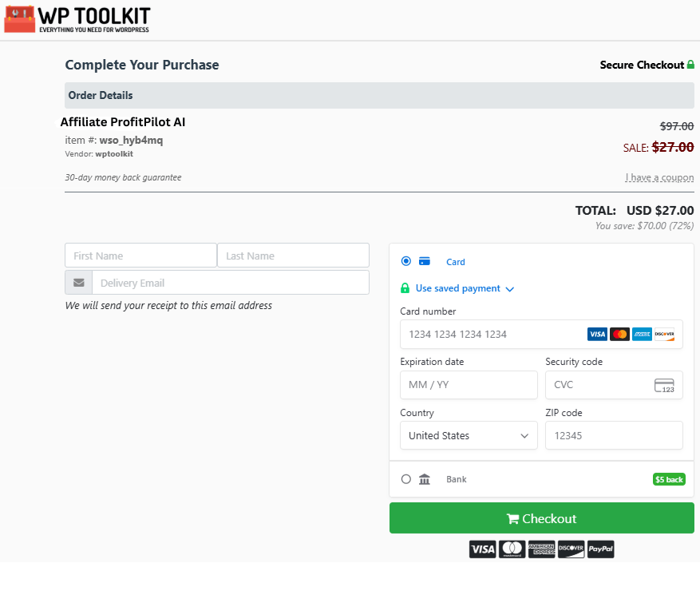
Task: Click the Bank payment label
Action: coord(457,479)
